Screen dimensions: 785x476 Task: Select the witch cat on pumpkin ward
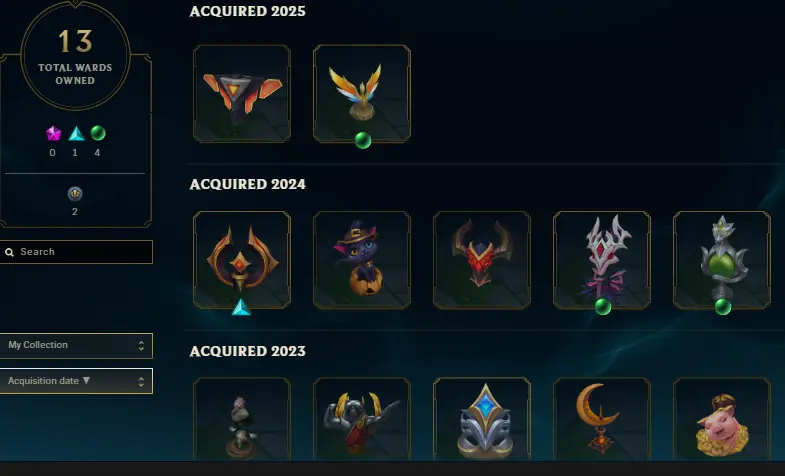click(362, 260)
